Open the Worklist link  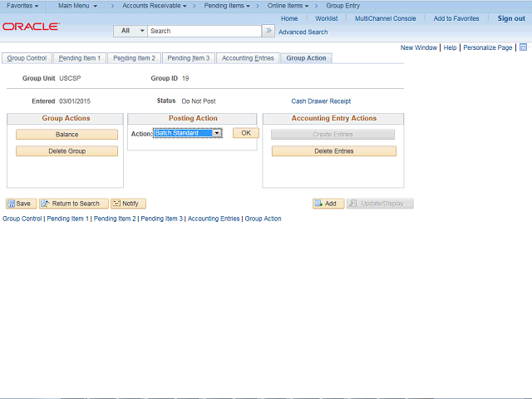pos(327,18)
